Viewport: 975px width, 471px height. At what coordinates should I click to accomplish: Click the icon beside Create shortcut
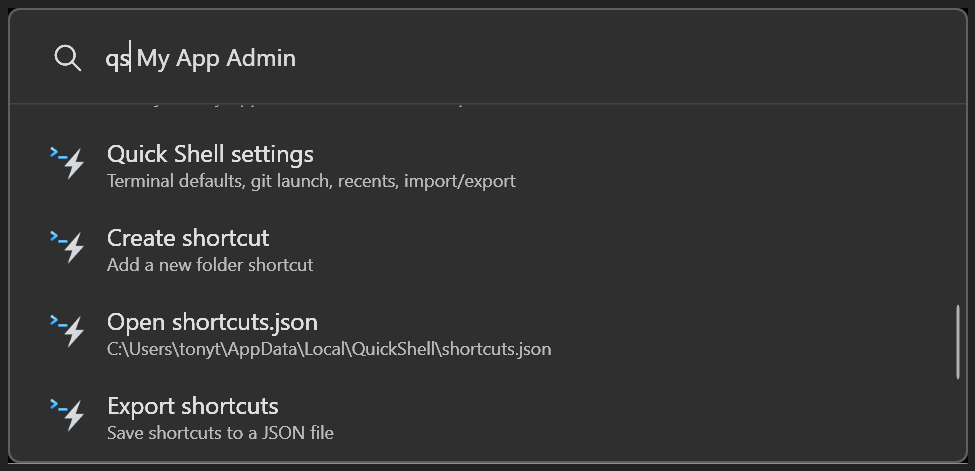(x=67, y=247)
